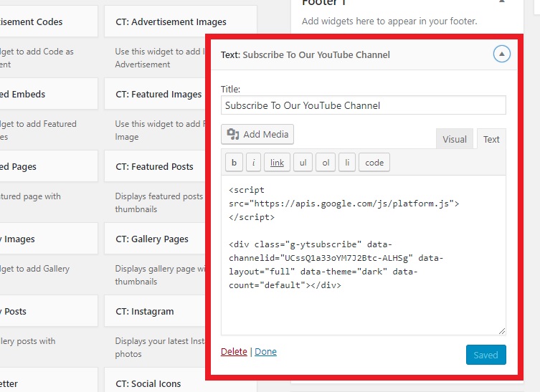540x392 pixels.
Task: Click the 'Add widgets here' footer description
Action: click(389, 21)
